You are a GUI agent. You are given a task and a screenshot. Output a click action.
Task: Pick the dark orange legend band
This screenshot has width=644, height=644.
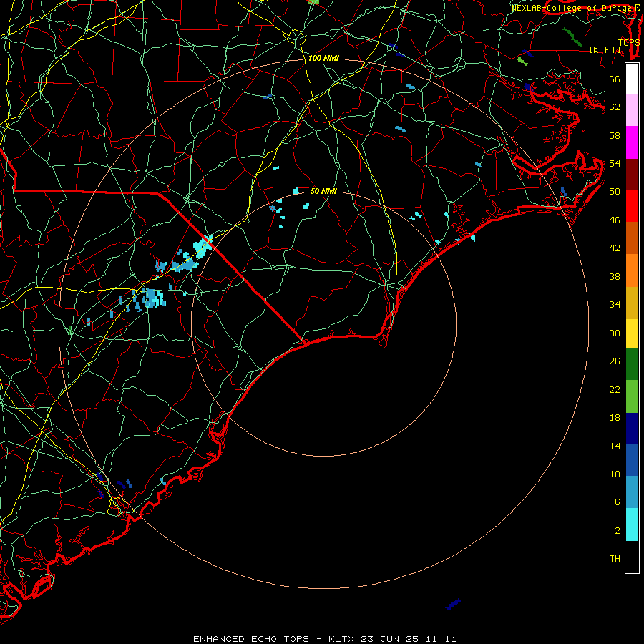[632, 238]
